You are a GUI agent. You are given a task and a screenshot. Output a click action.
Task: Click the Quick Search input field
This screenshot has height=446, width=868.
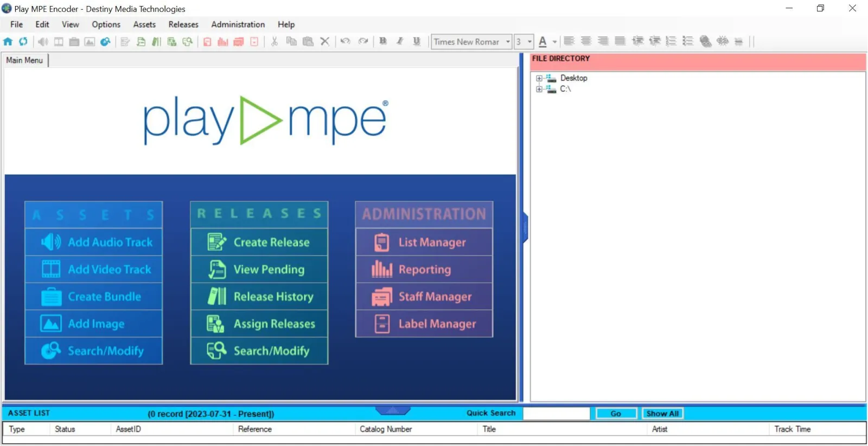557,413
